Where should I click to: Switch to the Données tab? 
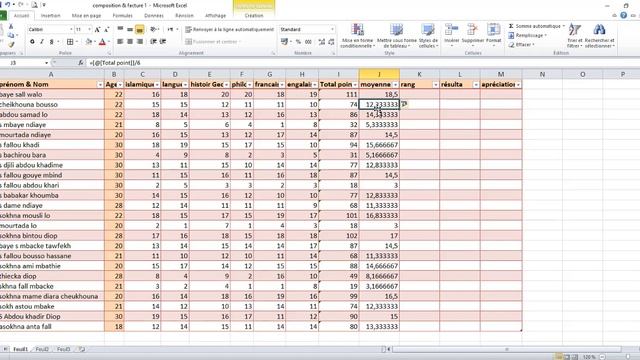154,16
